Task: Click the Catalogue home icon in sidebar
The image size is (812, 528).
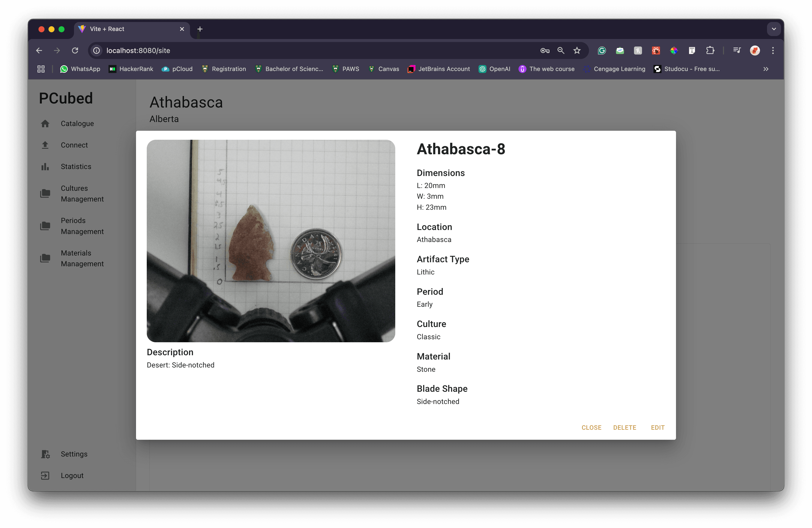Action: pos(45,123)
